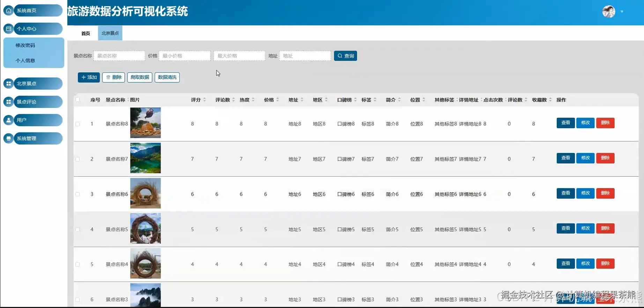
Task: Tick the checkbox for row 景点名称5
Action: pyautogui.click(x=77, y=229)
